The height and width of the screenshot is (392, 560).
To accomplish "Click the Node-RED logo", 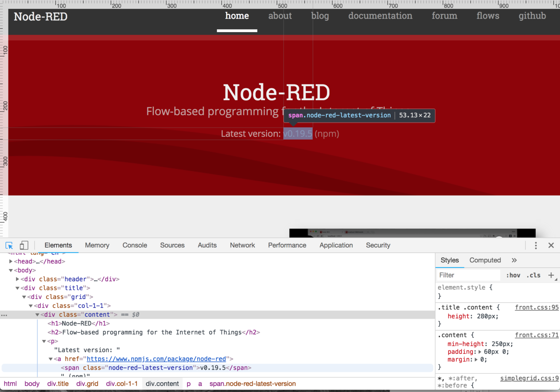I will point(40,16).
